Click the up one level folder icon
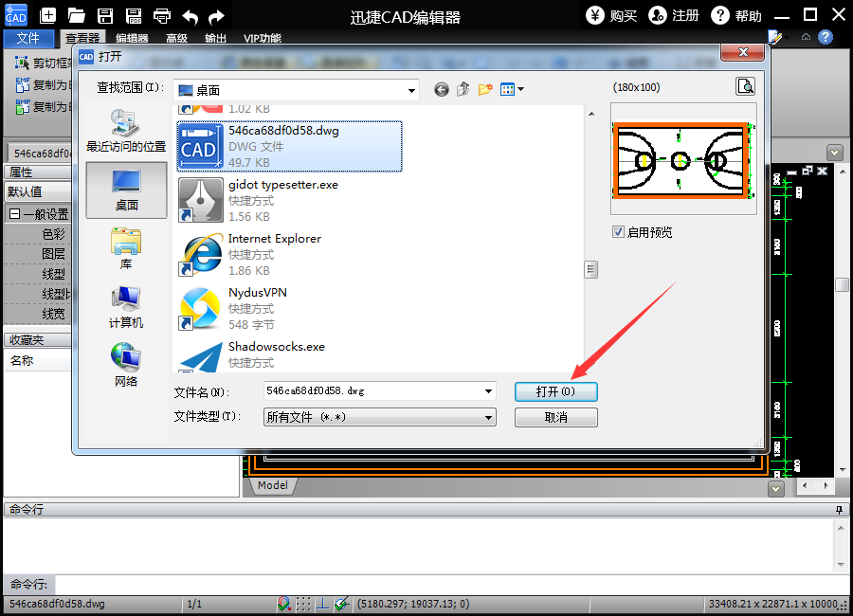The image size is (853, 616). point(463,89)
